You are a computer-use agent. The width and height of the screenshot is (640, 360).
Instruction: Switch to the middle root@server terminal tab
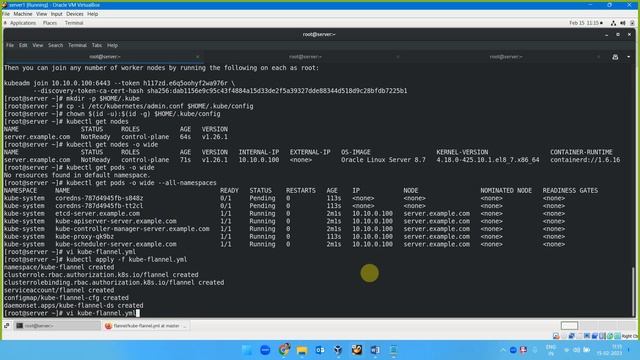305,57
